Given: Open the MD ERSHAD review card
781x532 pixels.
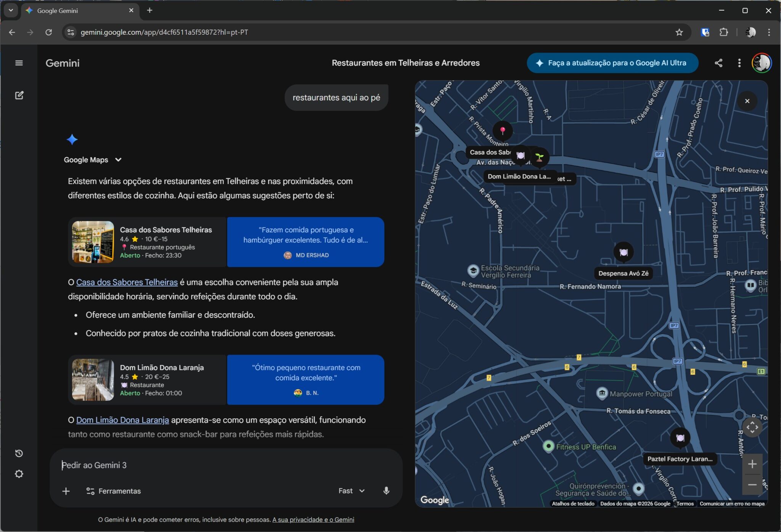Looking at the screenshot, I should (305, 242).
